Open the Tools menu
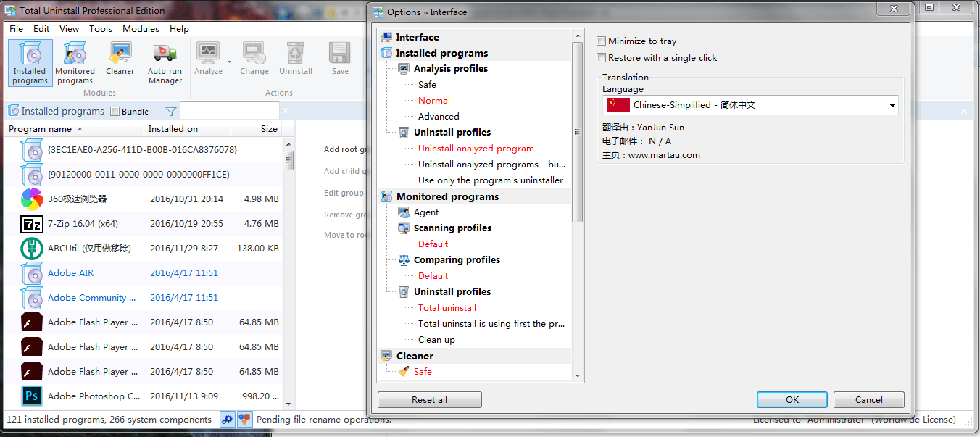The height and width of the screenshot is (437, 980). coord(101,29)
